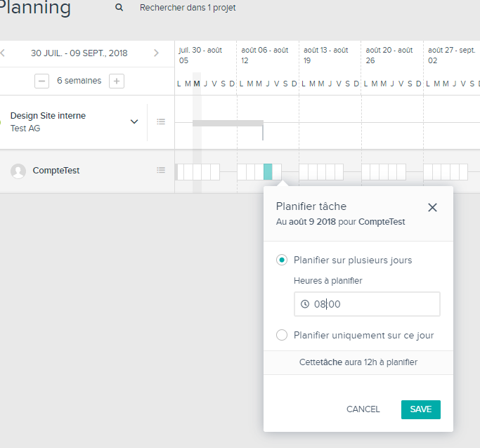
Task: Click the CANCEL button
Action: coord(363,409)
